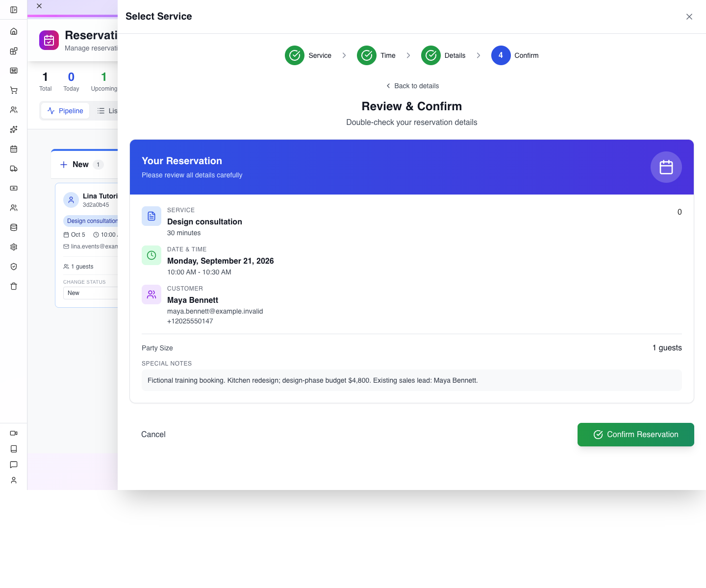This screenshot has height=588, width=706.
Task: Click the Customer people icon
Action: (x=151, y=294)
